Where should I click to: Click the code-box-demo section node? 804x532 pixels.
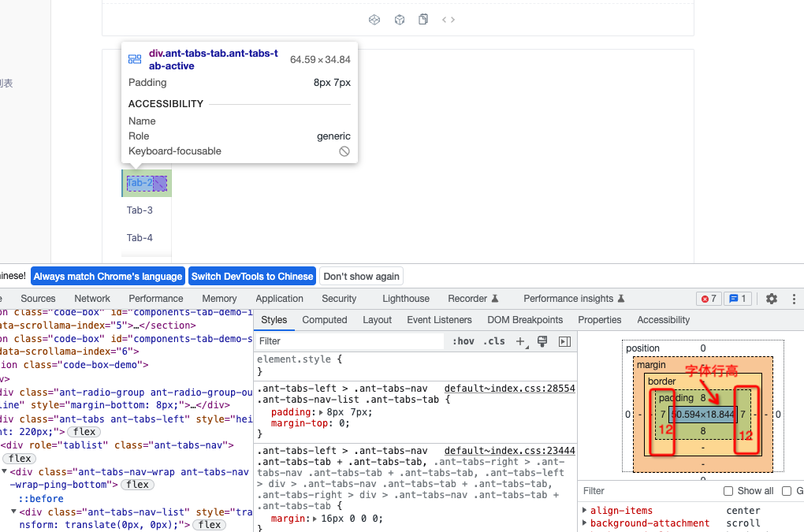pos(75,365)
